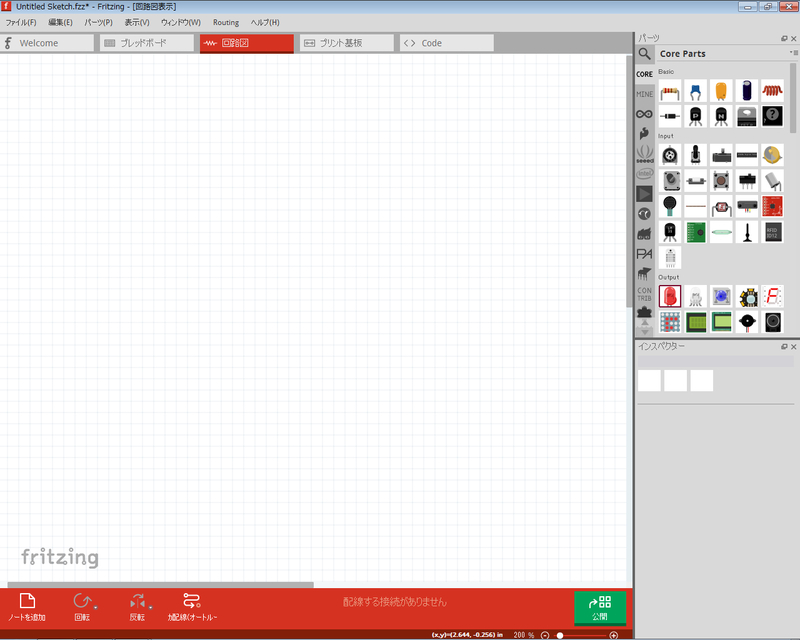800x640 pixels.
Task: Switch to the プリント基板 PCB tab
Action: click(347, 43)
